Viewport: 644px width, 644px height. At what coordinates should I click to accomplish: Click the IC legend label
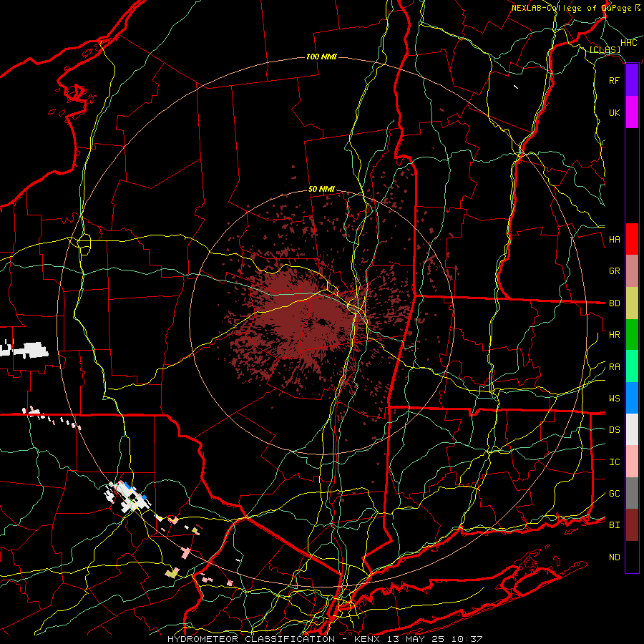click(614, 462)
